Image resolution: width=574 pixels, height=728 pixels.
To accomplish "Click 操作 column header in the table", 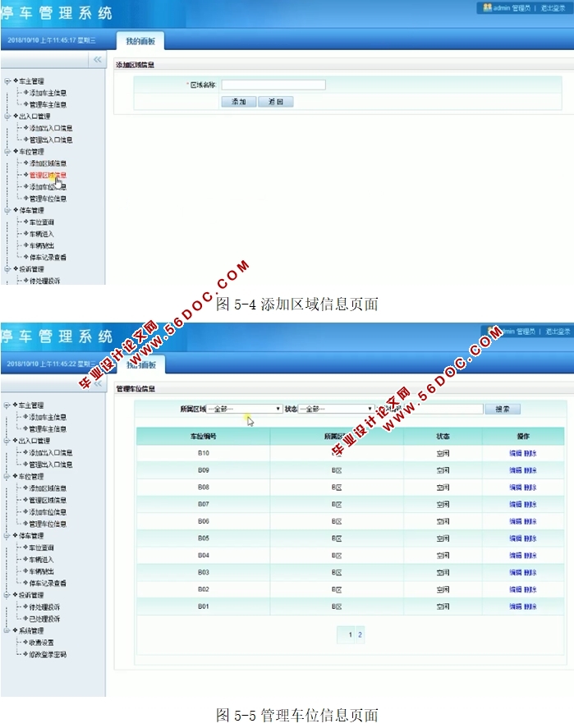I will tap(523, 437).
